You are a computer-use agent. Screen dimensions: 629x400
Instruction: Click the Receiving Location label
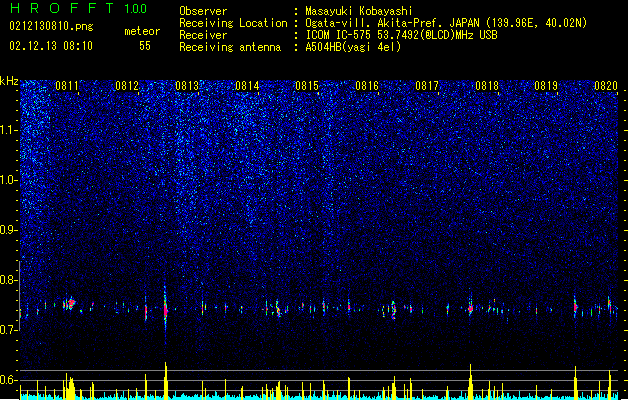click(x=233, y=23)
